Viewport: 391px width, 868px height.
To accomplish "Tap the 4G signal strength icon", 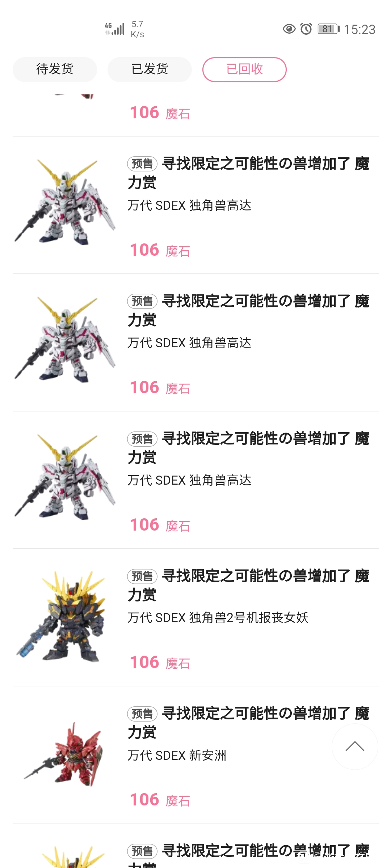I will [114, 29].
